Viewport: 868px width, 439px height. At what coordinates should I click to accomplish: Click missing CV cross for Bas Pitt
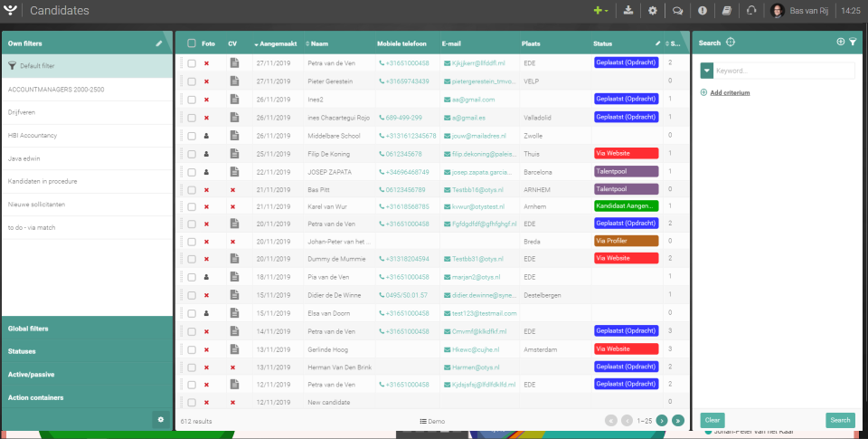233,190
